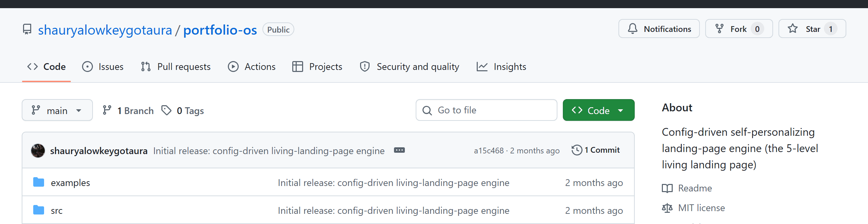Click the Code tab angle-brackets icon
This screenshot has width=868, height=224.
click(33, 67)
